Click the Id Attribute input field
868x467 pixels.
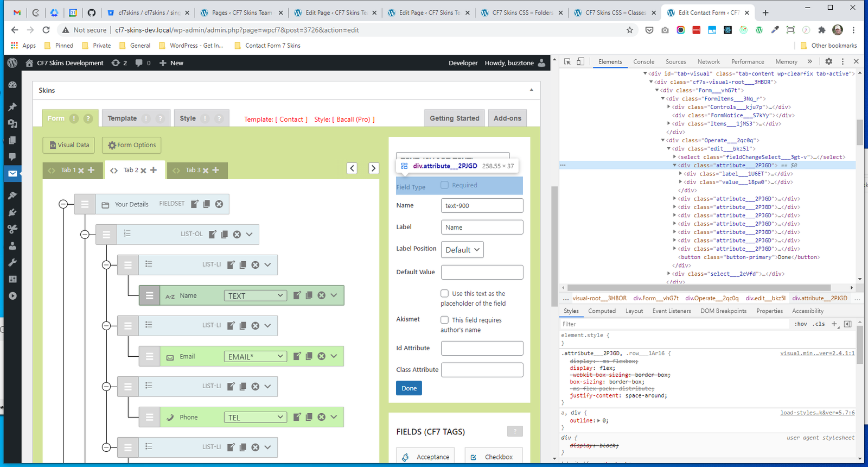(482, 348)
